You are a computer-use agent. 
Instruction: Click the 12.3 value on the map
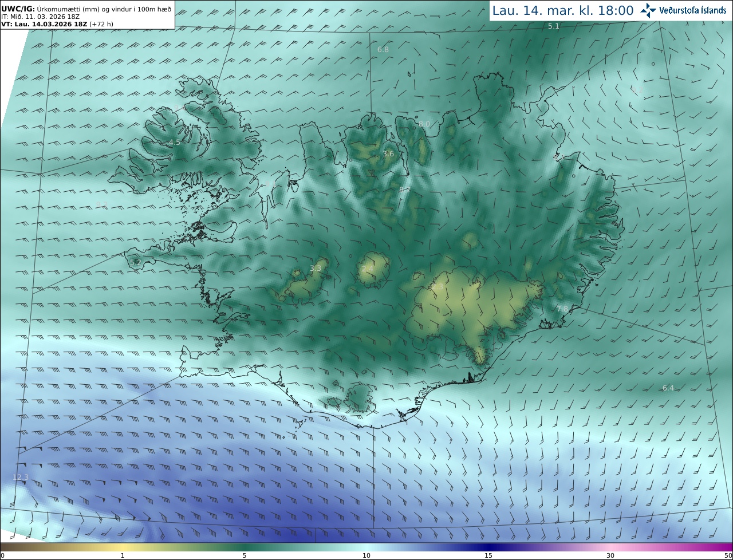click(21, 477)
